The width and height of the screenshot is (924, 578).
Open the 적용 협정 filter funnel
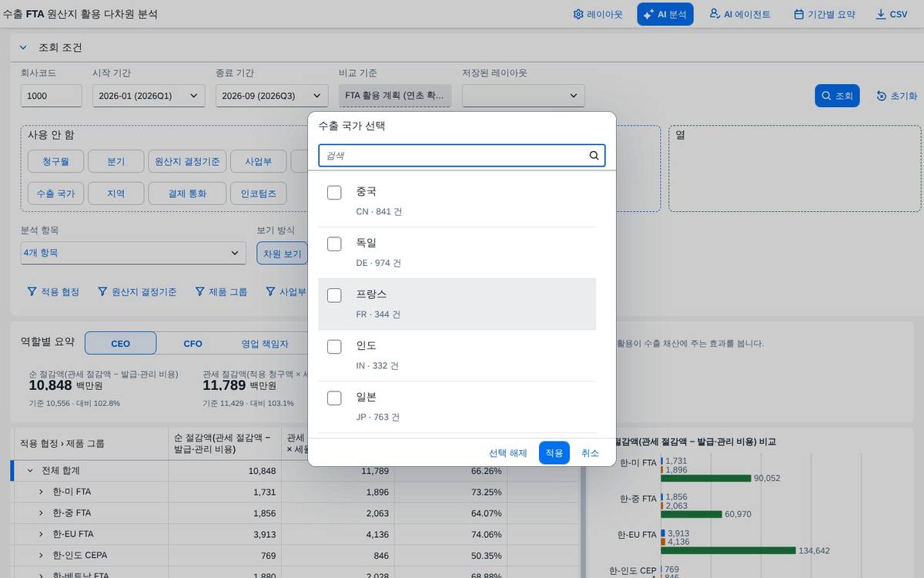32,292
